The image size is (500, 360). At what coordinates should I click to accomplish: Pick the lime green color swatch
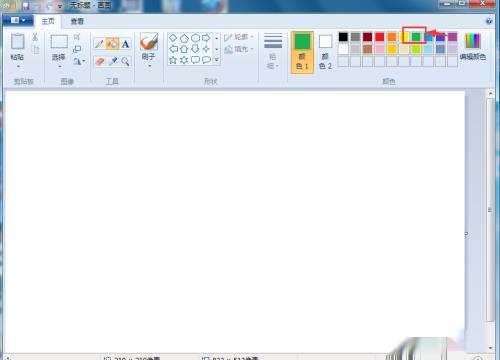[416, 49]
